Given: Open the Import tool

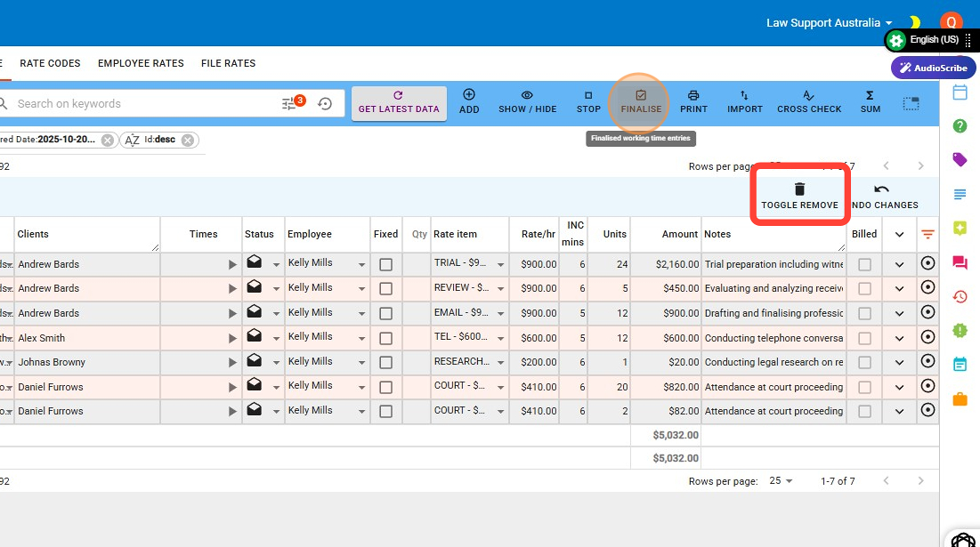Looking at the screenshot, I should coord(744,101).
